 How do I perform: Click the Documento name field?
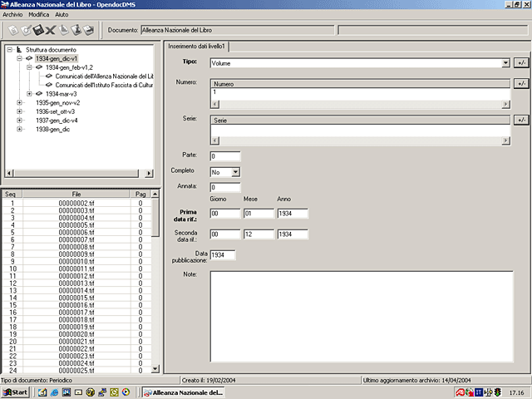[238, 30]
